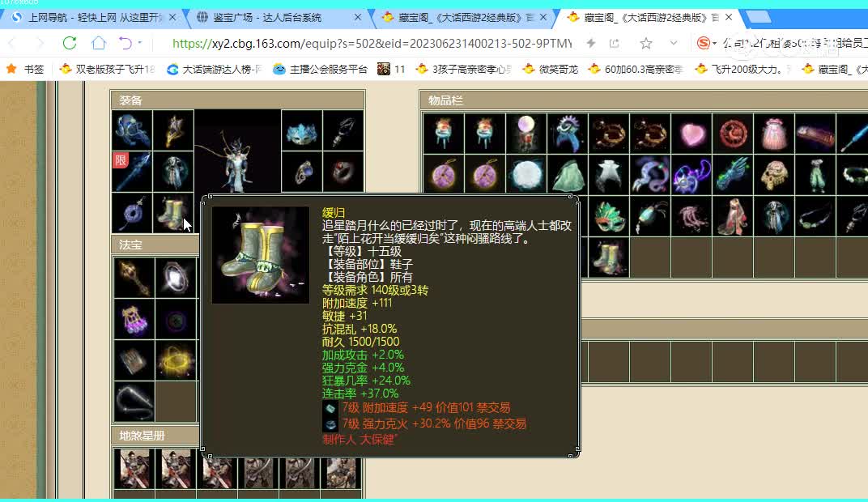Select the first warrior card in 地煞星册

134,468
